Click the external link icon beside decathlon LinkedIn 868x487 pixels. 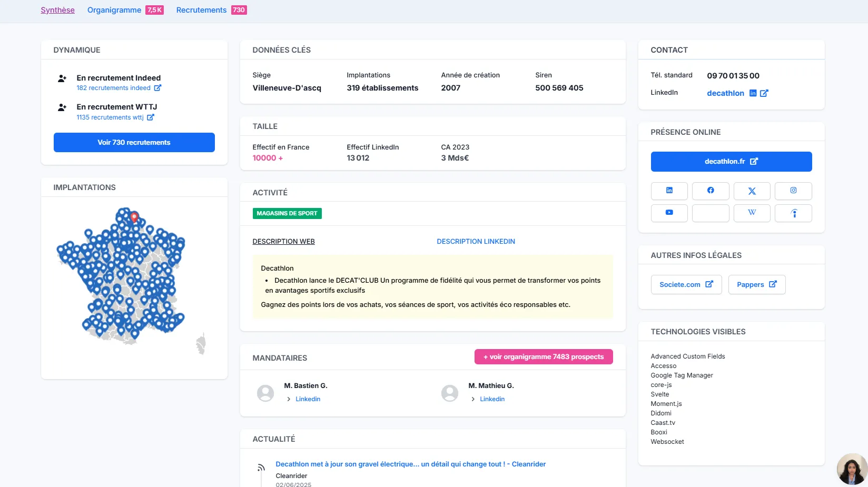click(764, 93)
